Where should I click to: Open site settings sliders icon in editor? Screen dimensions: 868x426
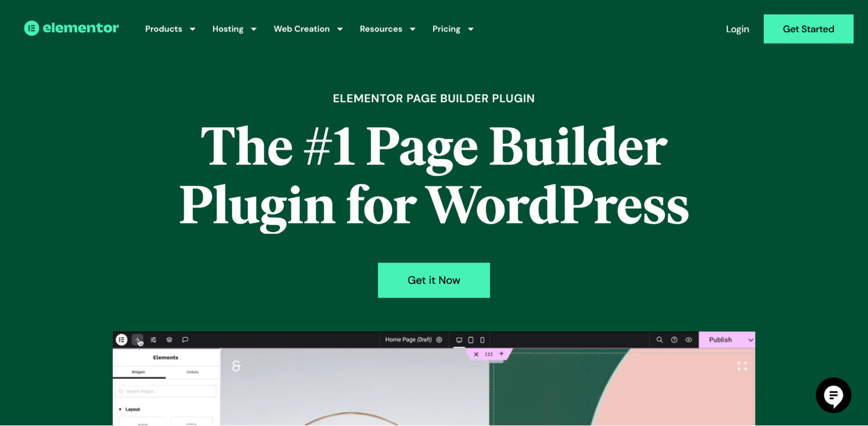pyautogui.click(x=153, y=340)
